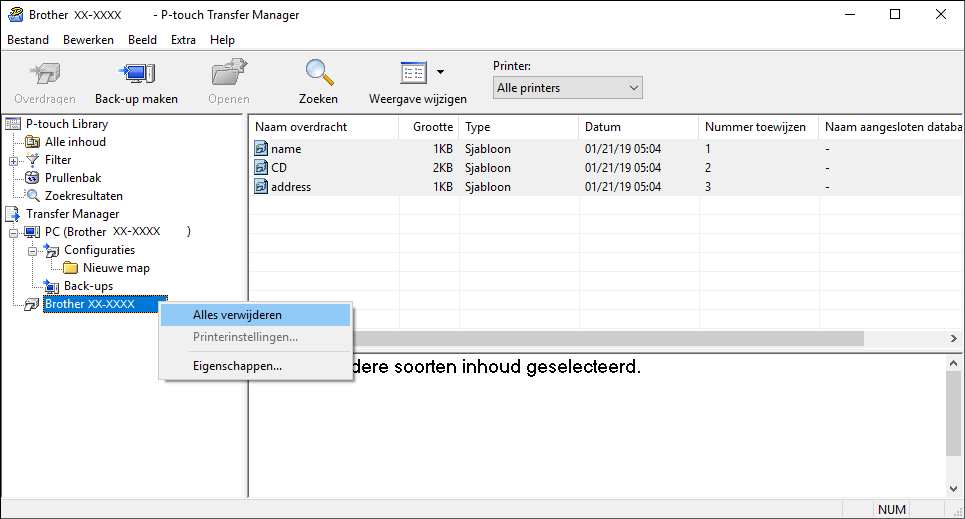Select the Alle inhoud folder icon

tap(32, 142)
